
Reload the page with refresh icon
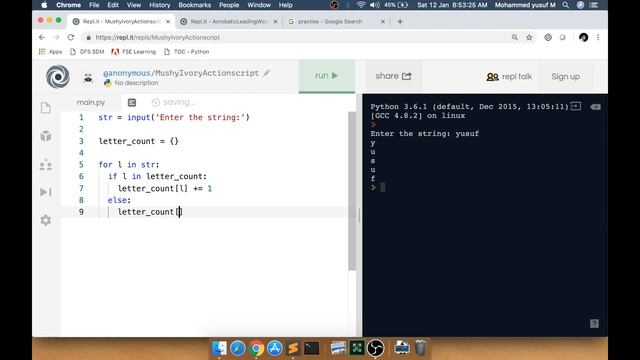71,37
